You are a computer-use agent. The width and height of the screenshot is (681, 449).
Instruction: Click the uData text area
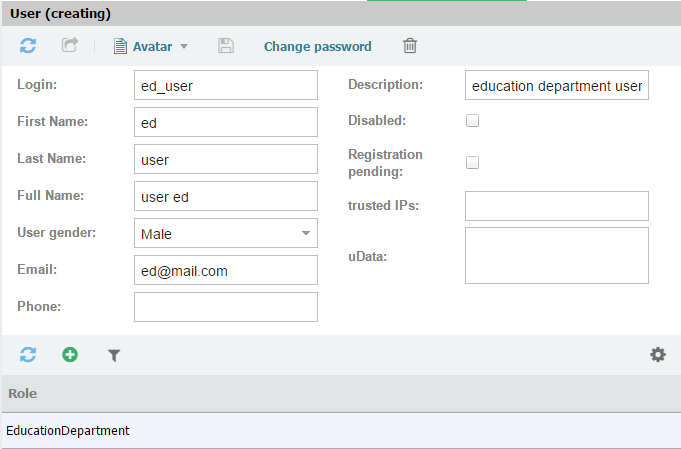[557, 255]
